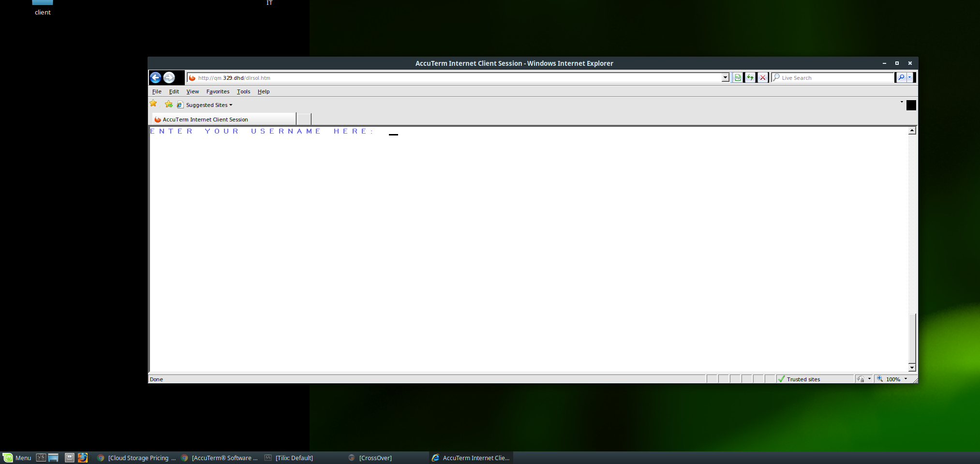Open the 100% zoom level dropdown
Image resolution: width=980 pixels, height=464 pixels.
tap(906, 379)
